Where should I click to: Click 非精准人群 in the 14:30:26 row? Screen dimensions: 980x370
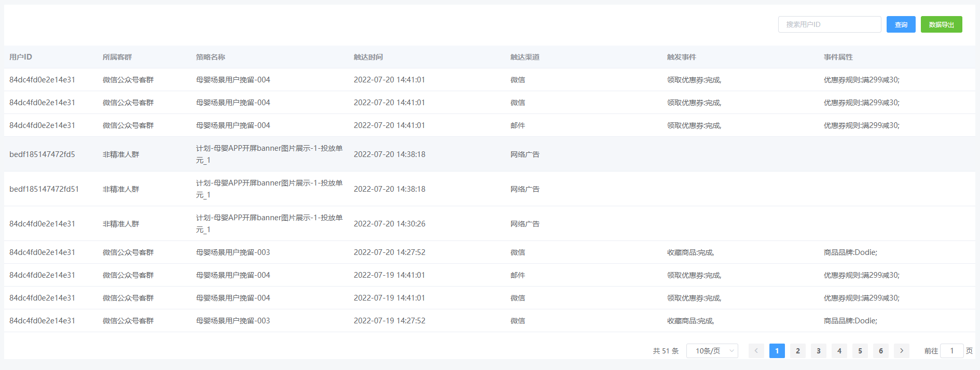pyautogui.click(x=121, y=224)
